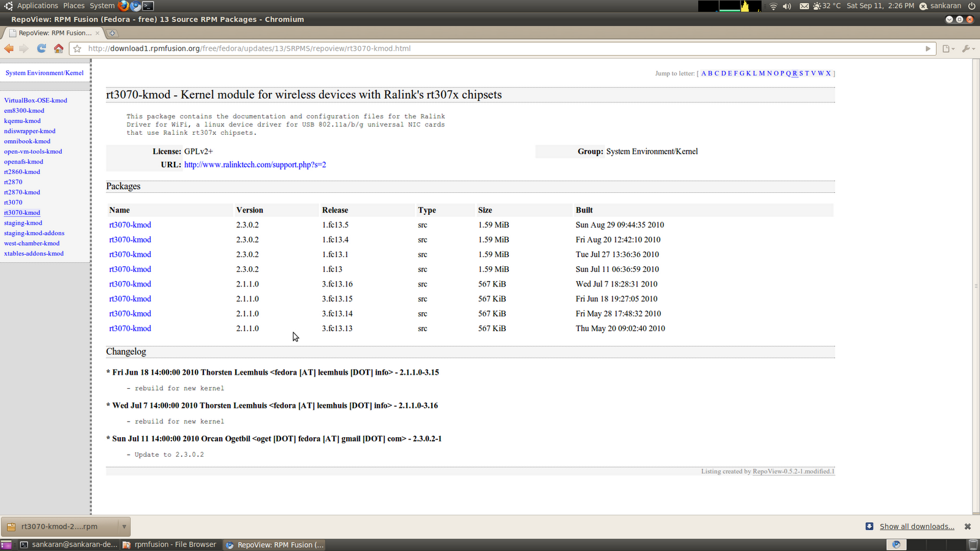The width and height of the screenshot is (980, 551).
Task: Download rt3070-kmod release 1.fc13.4
Action: (x=130, y=239)
